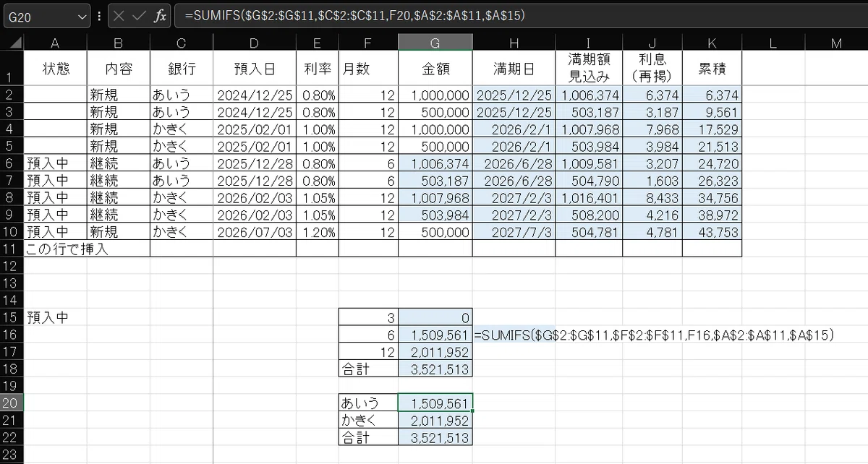Click the 月数 header cell
Screen dimensions: 868x464
tap(367, 69)
